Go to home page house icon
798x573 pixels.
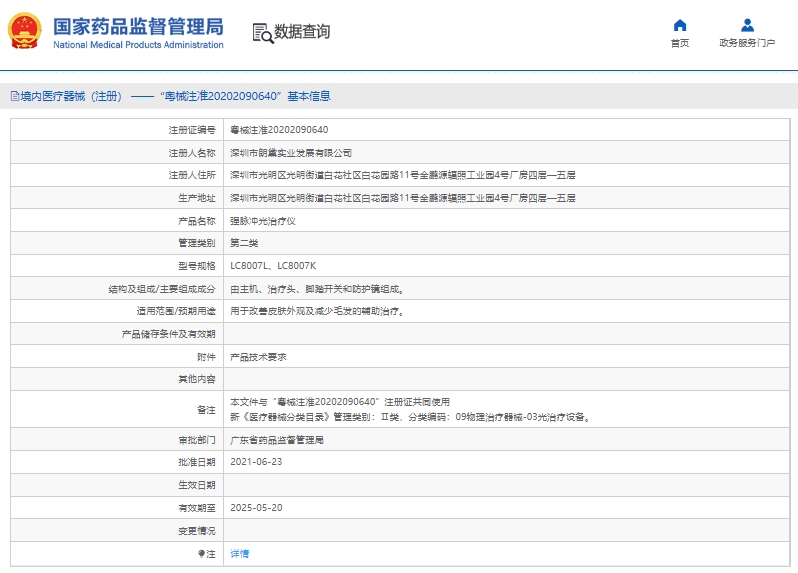(x=680, y=25)
